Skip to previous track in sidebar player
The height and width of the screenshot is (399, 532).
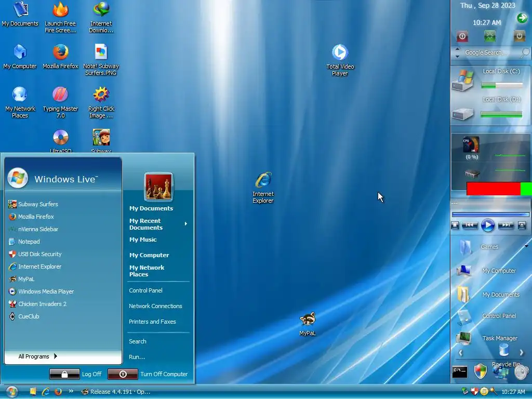coord(470,225)
